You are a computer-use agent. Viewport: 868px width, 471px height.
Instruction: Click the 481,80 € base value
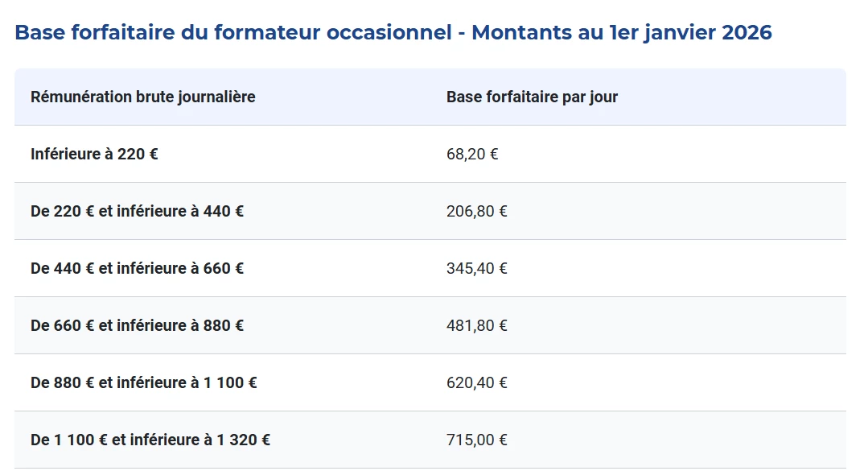pyautogui.click(x=476, y=326)
